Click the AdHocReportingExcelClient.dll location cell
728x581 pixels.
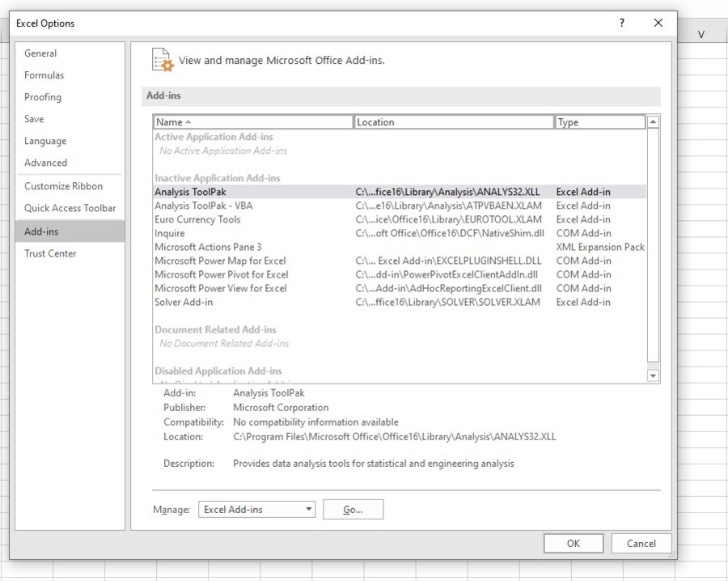click(x=448, y=288)
